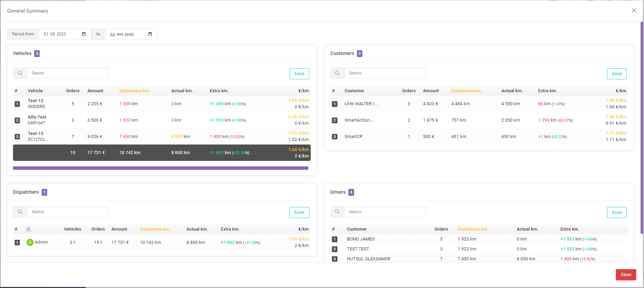The width and height of the screenshot is (644, 288).
Task: Click the purple progress bar under Vehicles
Action: click(161, 168)
